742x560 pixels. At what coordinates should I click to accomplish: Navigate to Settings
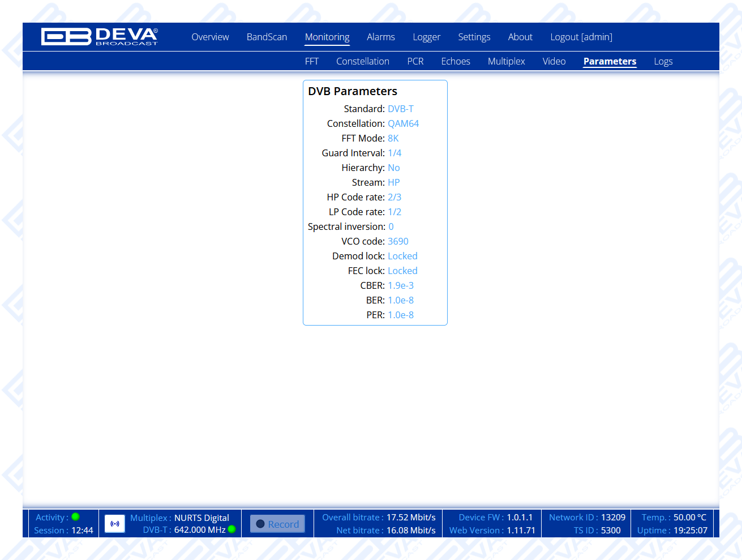(474, 37)
